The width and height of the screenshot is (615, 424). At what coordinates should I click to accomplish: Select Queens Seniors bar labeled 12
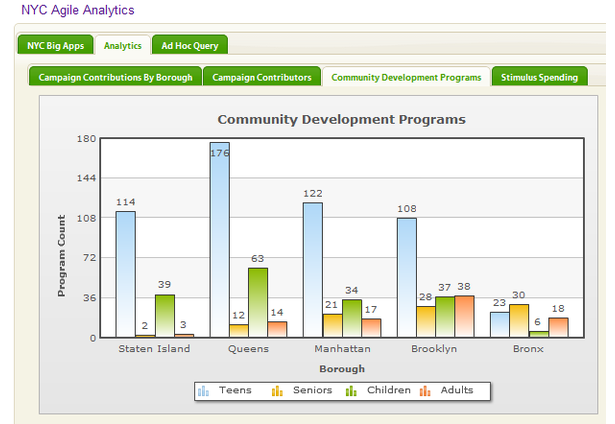coord(239,331)
